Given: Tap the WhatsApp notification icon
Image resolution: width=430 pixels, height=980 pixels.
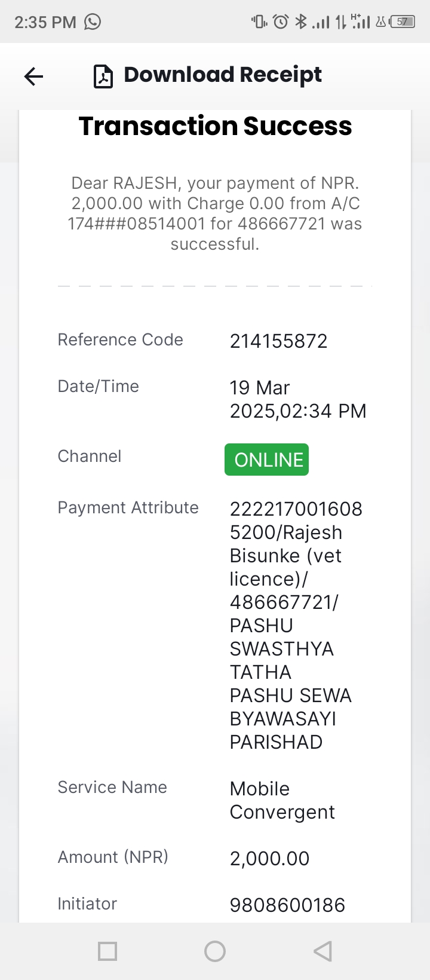Looking at the screenshot, I should point(93,22).
